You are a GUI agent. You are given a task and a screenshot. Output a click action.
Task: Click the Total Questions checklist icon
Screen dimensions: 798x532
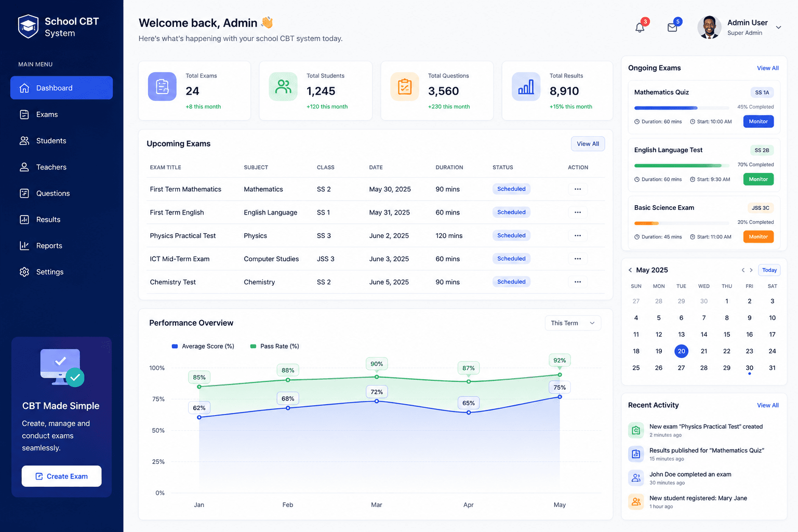(x=405, y=87)
